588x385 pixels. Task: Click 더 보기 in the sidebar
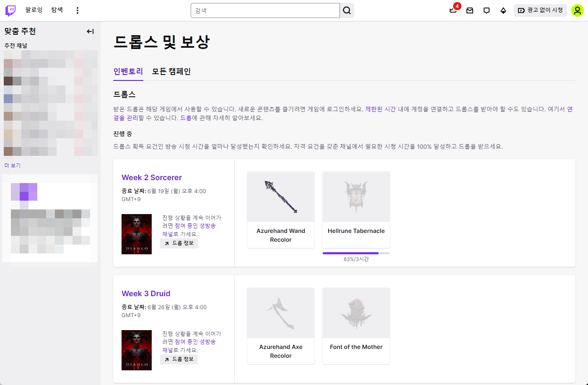13,165
